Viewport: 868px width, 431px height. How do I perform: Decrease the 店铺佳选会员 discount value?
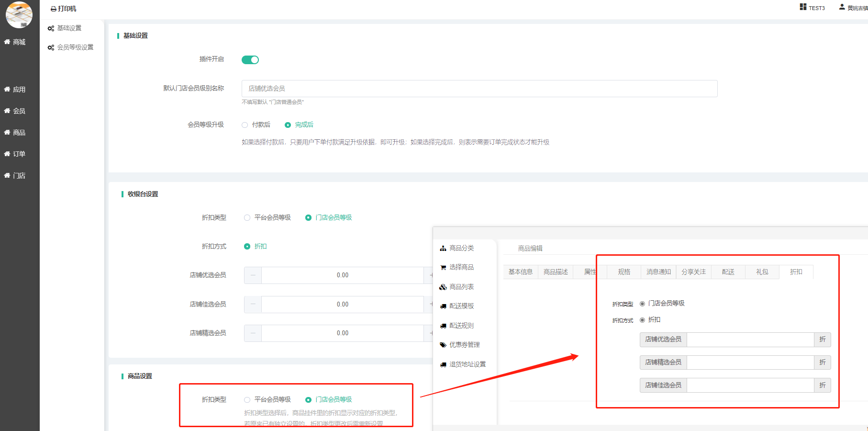(x=253, y=305)
